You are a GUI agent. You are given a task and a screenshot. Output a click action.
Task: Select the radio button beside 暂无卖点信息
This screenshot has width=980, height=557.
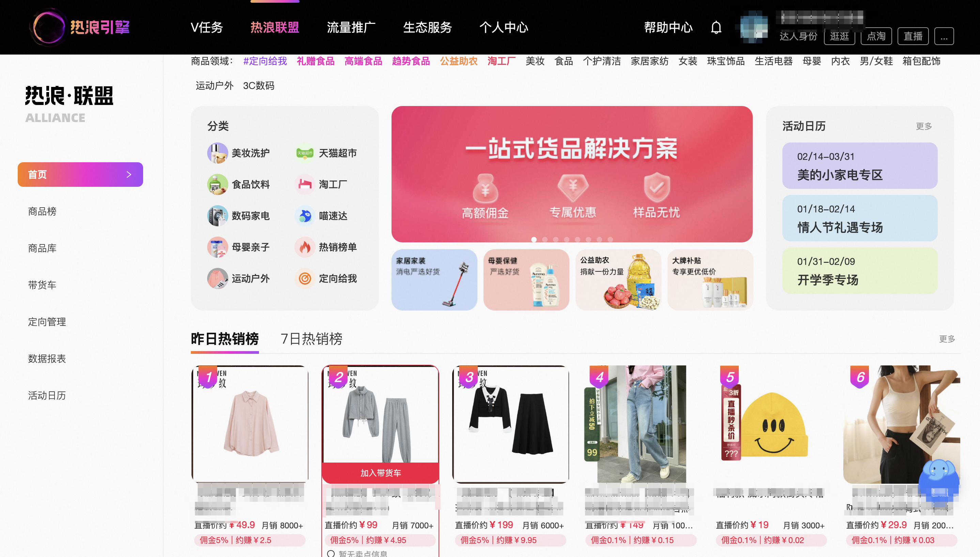coord(331,554)
